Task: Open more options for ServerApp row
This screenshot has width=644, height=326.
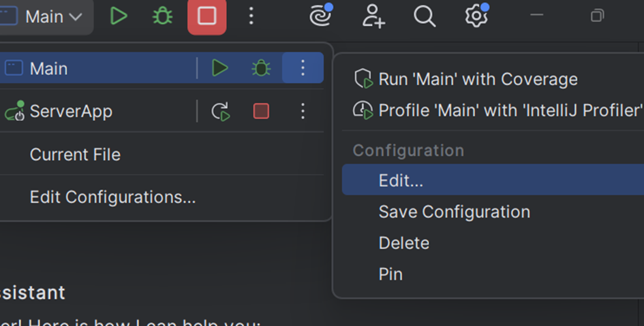Action: (x=303, y=111)
